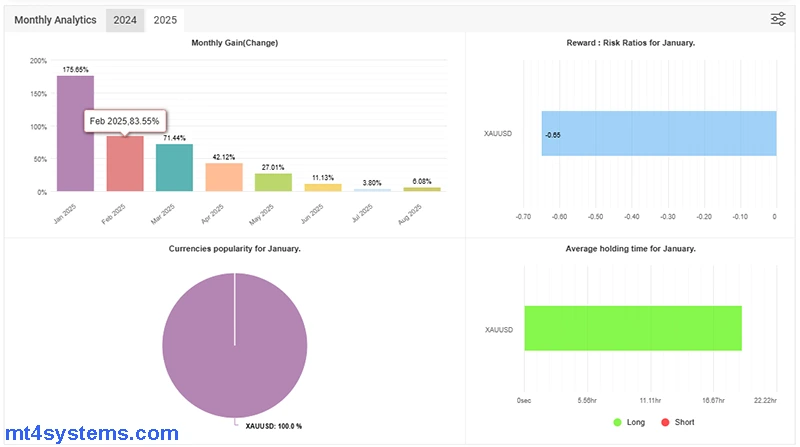Click the Jun 2025 yellow bar
The width and height of the screenshot is (800, 447).
(x=323, y=187)
